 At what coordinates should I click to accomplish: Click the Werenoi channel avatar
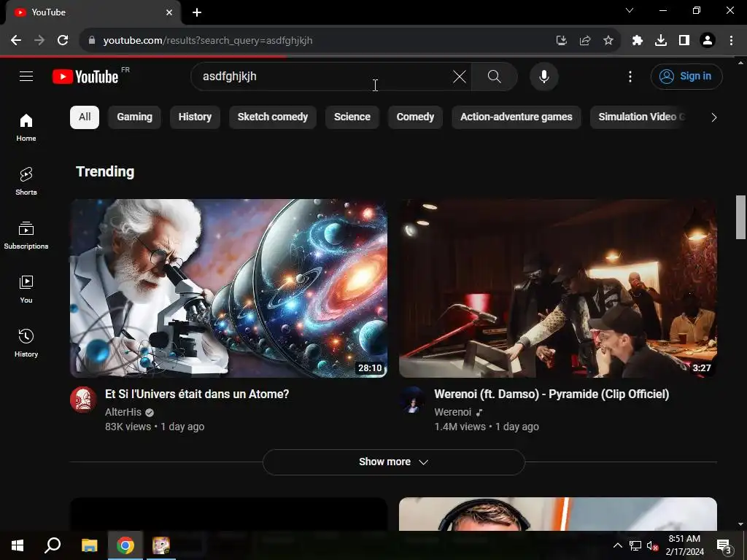tap(413, 400)
